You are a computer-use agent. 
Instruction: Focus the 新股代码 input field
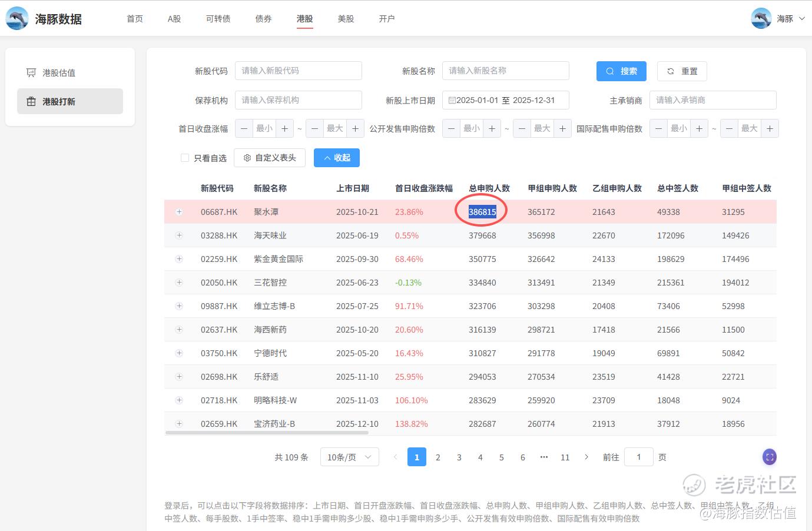[x=299, y=71]
